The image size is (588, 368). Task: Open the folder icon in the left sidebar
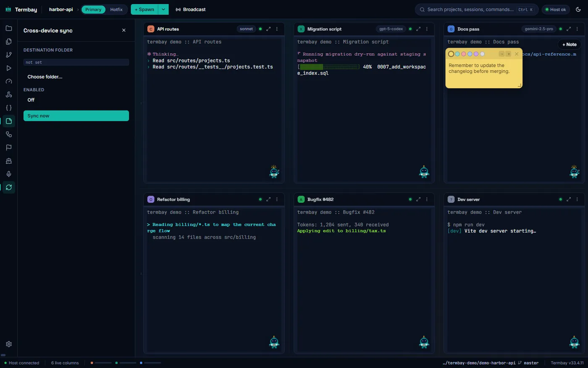[9, 28]
